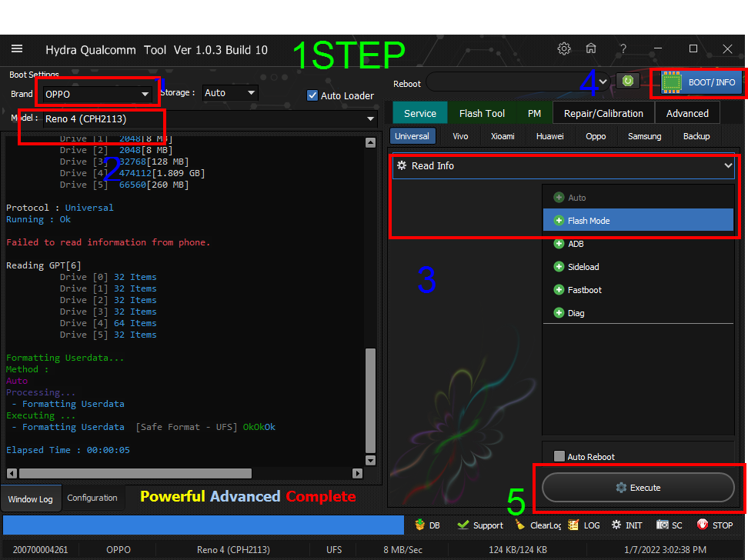
Task: Click status bar serial 200700004261
Action: pyautogui.click(x=40, y=549)
